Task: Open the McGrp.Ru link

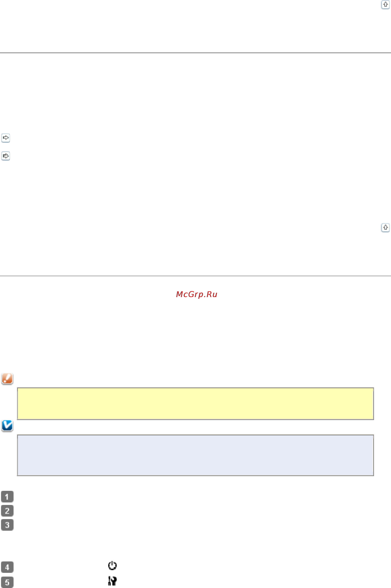Action: click(196, 294)
